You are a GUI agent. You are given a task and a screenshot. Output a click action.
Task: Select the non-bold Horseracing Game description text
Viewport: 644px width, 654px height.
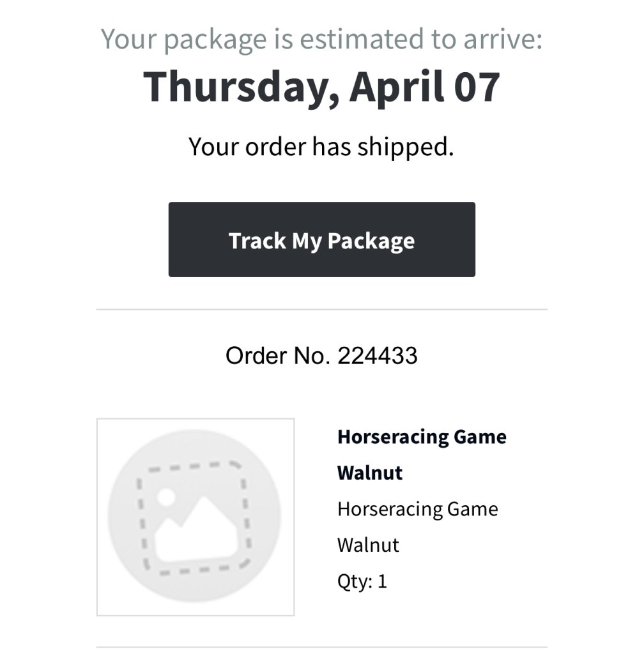[x=417, y=509]
